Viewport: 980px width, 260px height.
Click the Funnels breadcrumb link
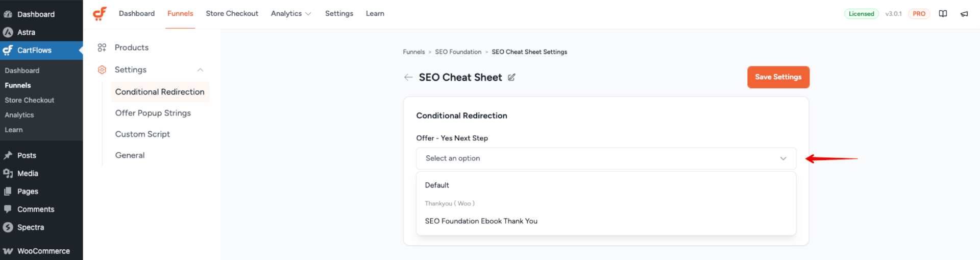[413, 52]
